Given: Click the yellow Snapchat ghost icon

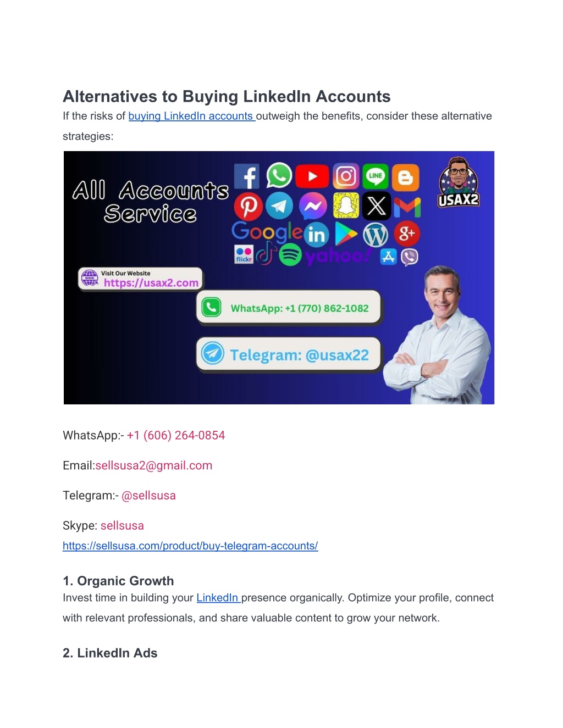Looking at the screenshot, I should point(346,206).
